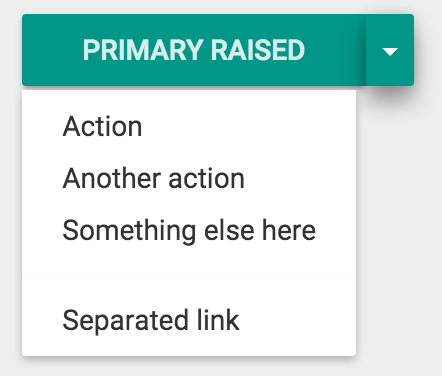Open the Separated link entry
This screenshot has height=376, width=442.
(189, 320)
